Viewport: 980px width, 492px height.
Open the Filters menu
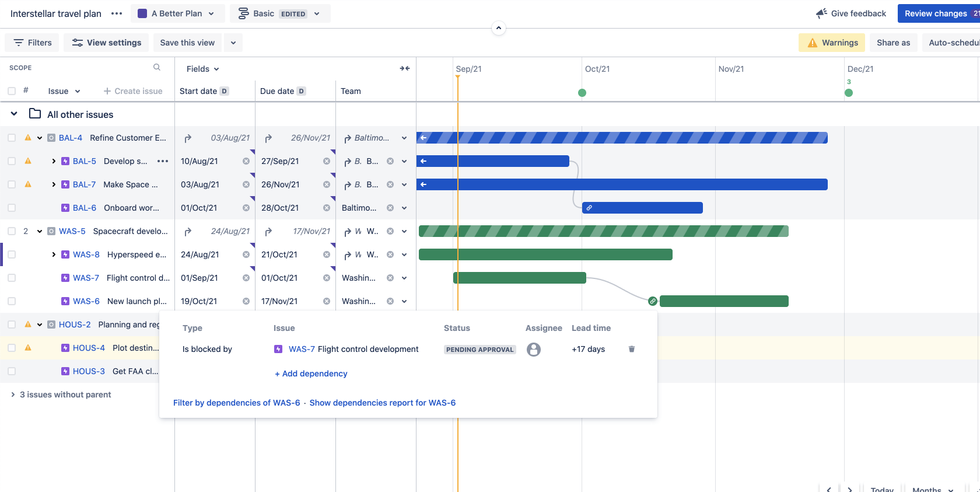click(33, 43)
